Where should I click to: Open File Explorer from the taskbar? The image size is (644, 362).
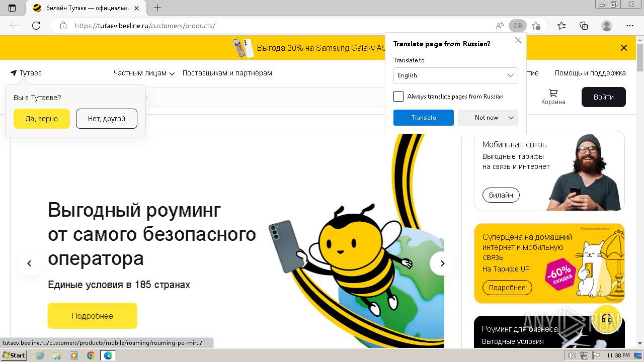(x=57, y=355)
